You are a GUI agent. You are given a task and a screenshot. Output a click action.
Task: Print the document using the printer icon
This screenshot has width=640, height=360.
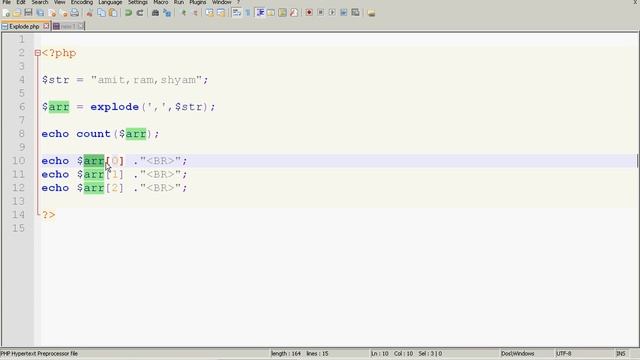[75, 13]
